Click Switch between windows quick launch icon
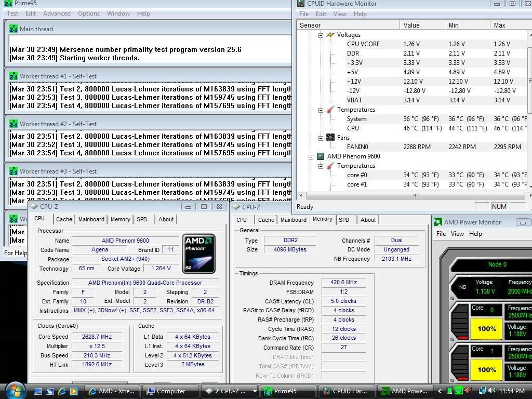The width and height of the screenshot is (532, 399). coord(50,391)
